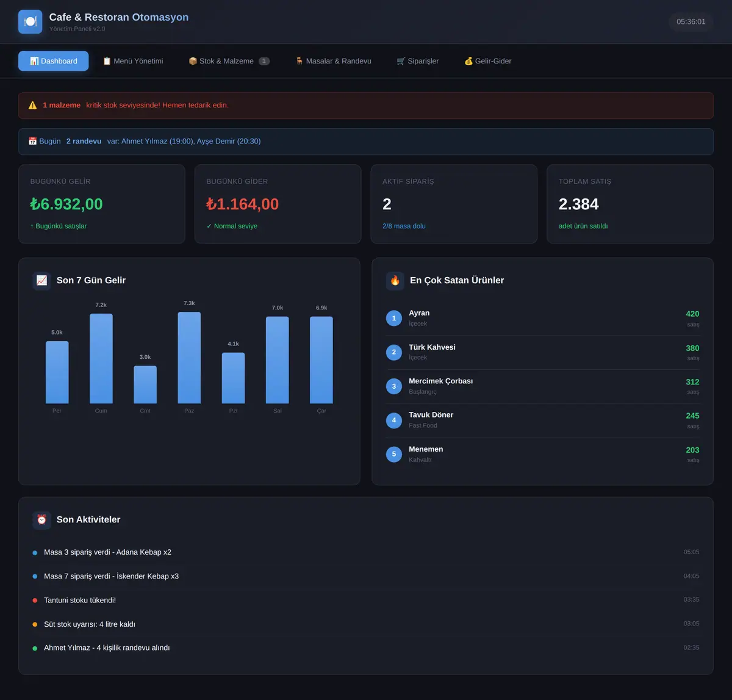
Task: Click the red dot beside Tantuni stoku tükendi
Action: tap(35, 601)
